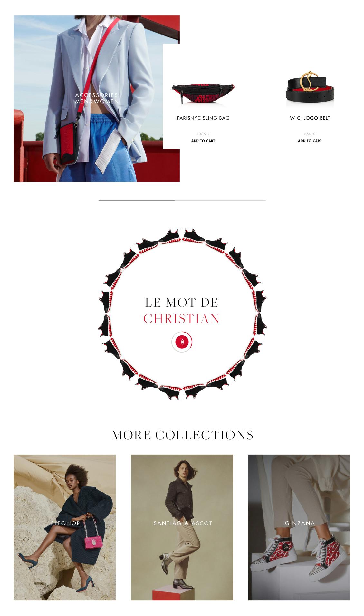364x616 pixels.
Task: Open the Accessories Men&Women banner
Action: (96, 98)
